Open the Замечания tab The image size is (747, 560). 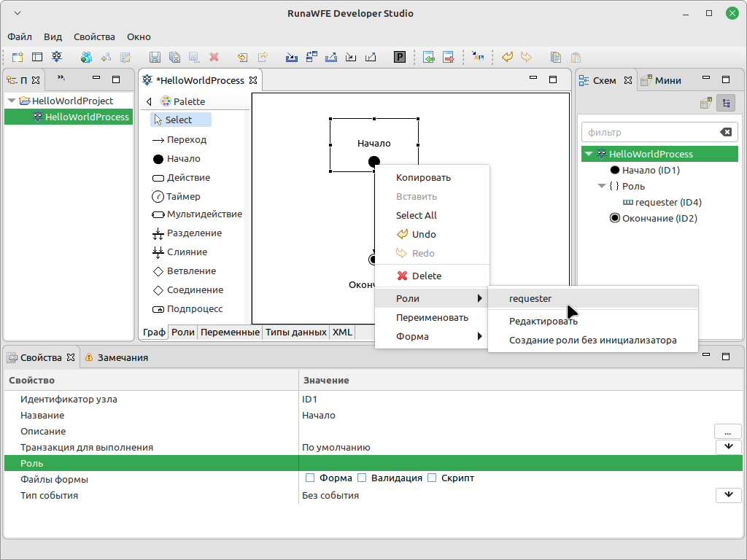coord(116,357)
